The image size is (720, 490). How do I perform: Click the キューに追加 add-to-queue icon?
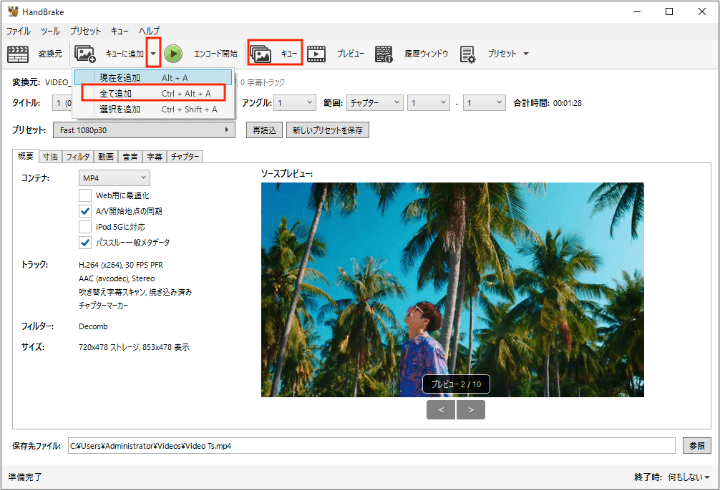[85, 53]
